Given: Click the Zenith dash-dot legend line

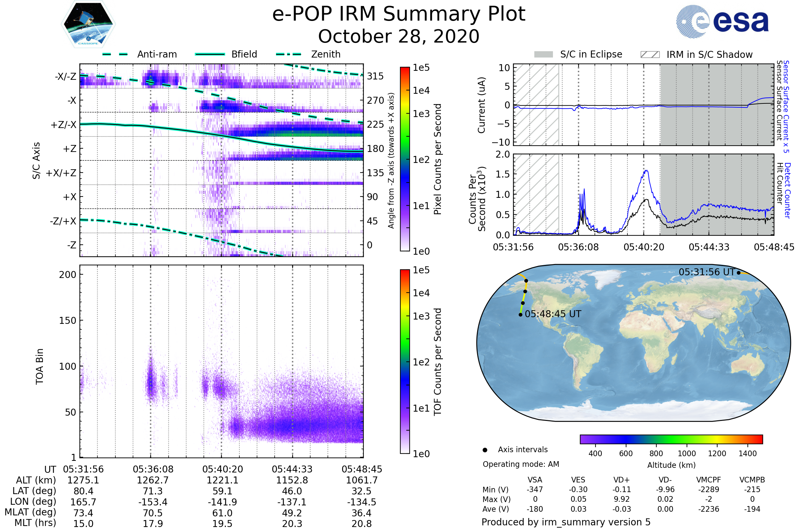Looking at the screenshot, I should [289, 54].
